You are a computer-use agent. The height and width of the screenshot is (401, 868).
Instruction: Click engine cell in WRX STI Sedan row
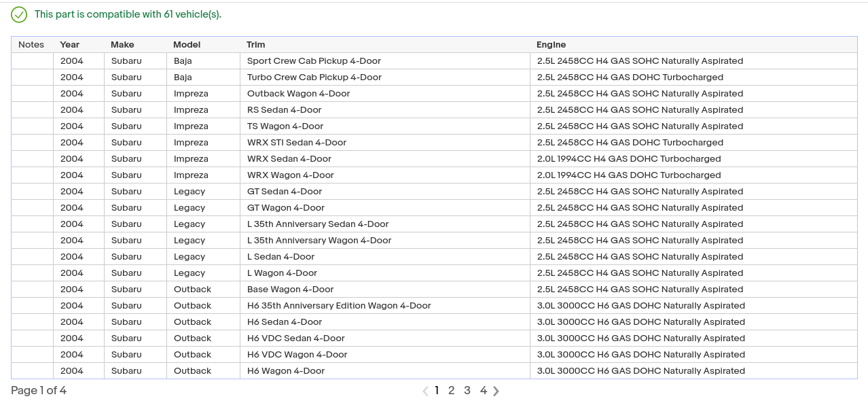693,143
